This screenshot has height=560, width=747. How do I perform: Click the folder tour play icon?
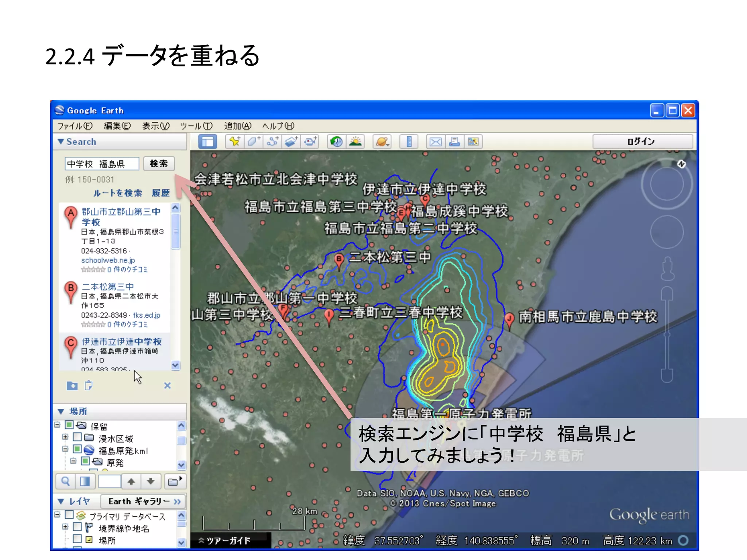pos(175,482)
